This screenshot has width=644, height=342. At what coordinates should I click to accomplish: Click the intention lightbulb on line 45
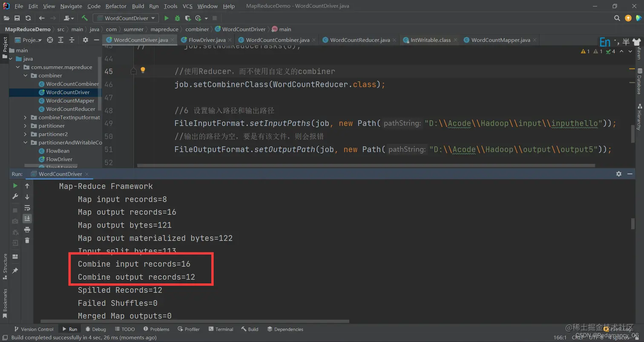143,71
